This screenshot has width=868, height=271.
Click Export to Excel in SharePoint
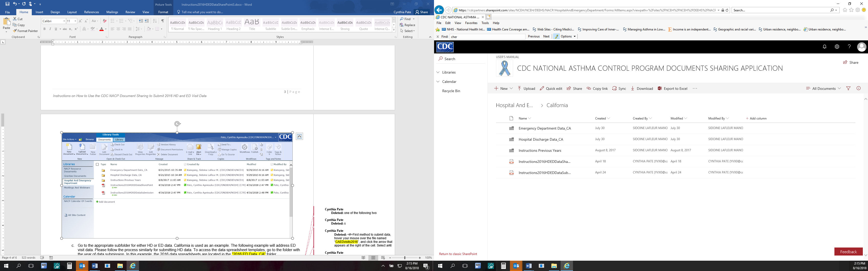click(x=672, y=89)
